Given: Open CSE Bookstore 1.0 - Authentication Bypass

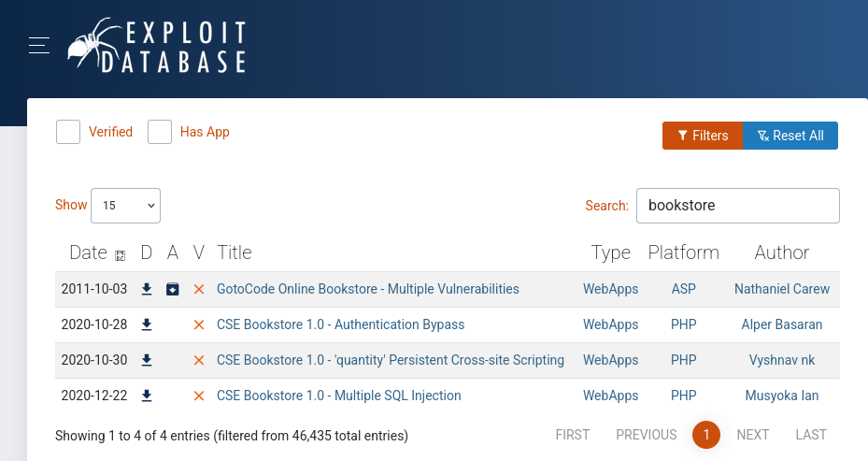Looking at the screenshot, I should (x=340, y=324).
